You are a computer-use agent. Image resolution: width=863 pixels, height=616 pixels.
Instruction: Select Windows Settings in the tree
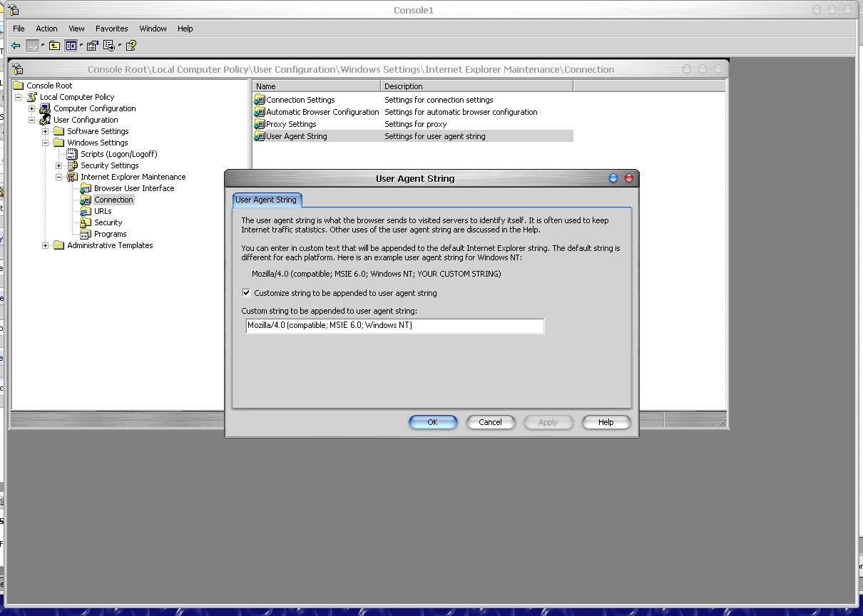pyautogui.click(x=98, y=143)
